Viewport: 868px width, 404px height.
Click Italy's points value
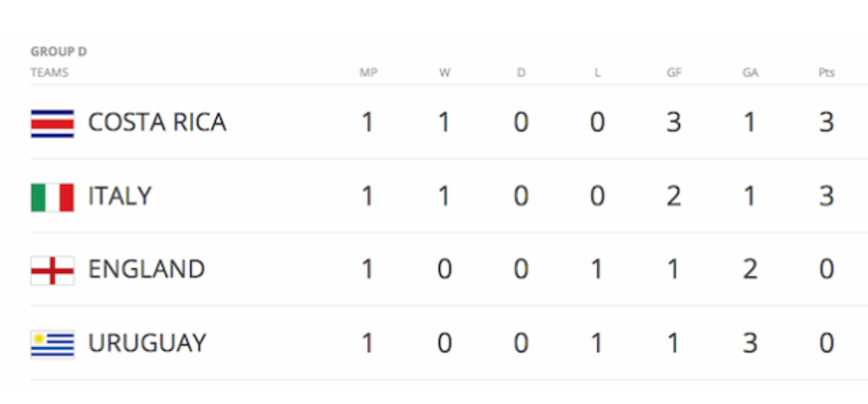click(x=827, y=197)
